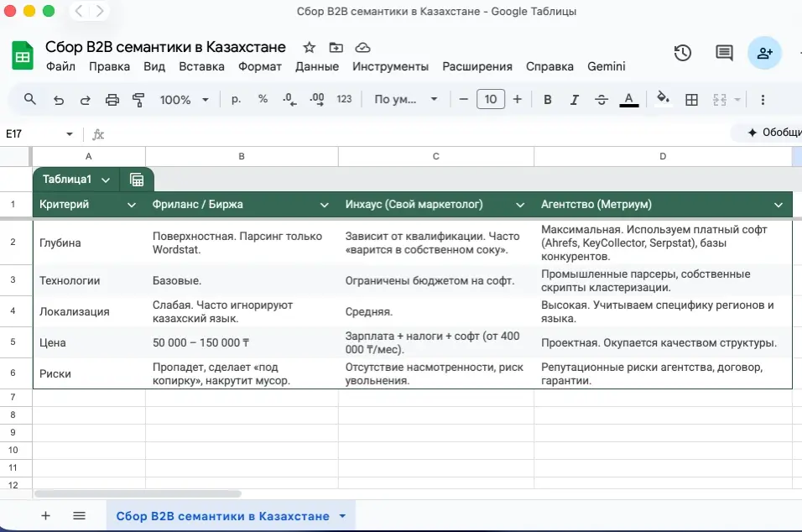802x532 pixels.
Task: Star the document with the star icon
Action: point(310,47)
